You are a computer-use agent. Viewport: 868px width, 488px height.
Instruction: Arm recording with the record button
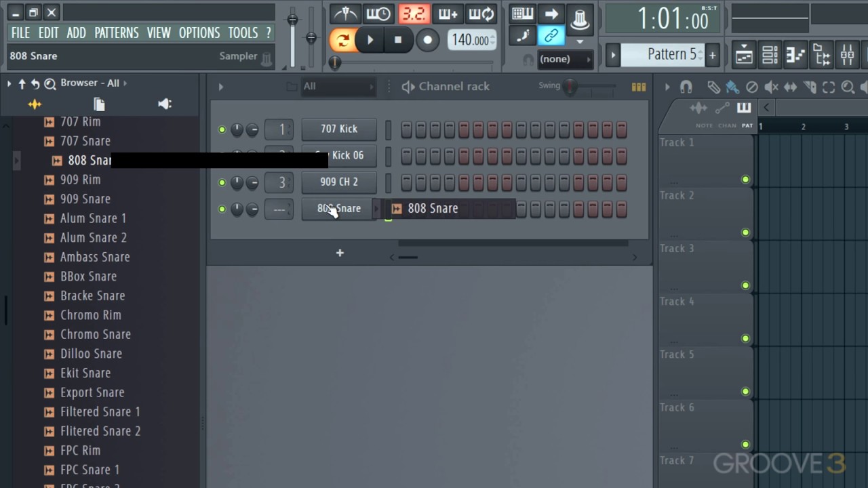pos(427,40)
